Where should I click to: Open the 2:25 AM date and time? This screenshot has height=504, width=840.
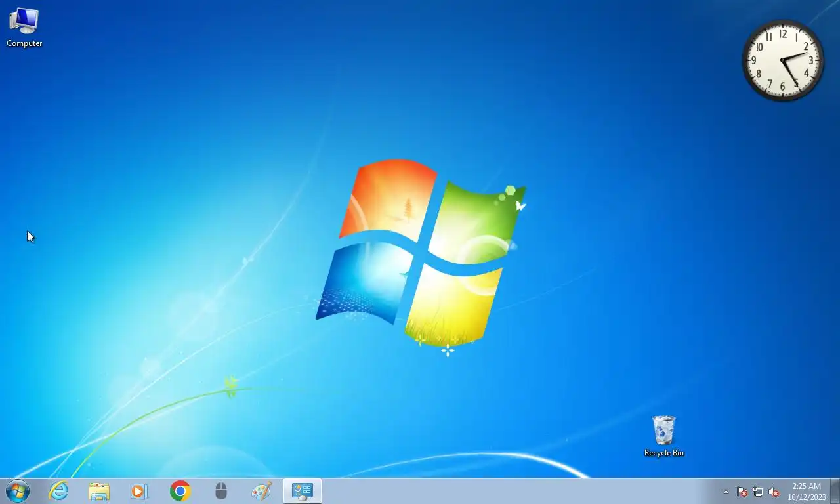(807, 492)
